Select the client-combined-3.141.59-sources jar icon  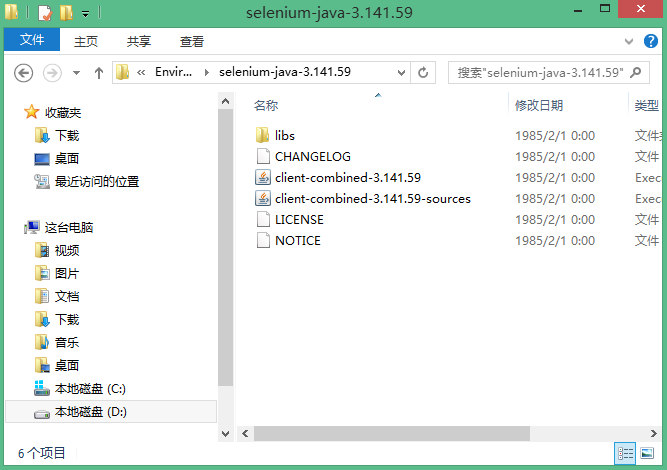click(263, 198)
